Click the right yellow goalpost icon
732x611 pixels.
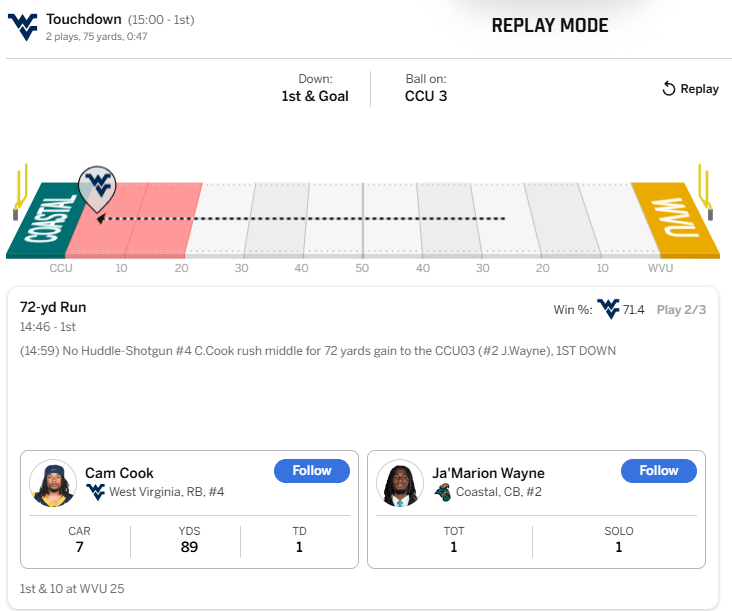pyautogui.click(x=705, y=192)
